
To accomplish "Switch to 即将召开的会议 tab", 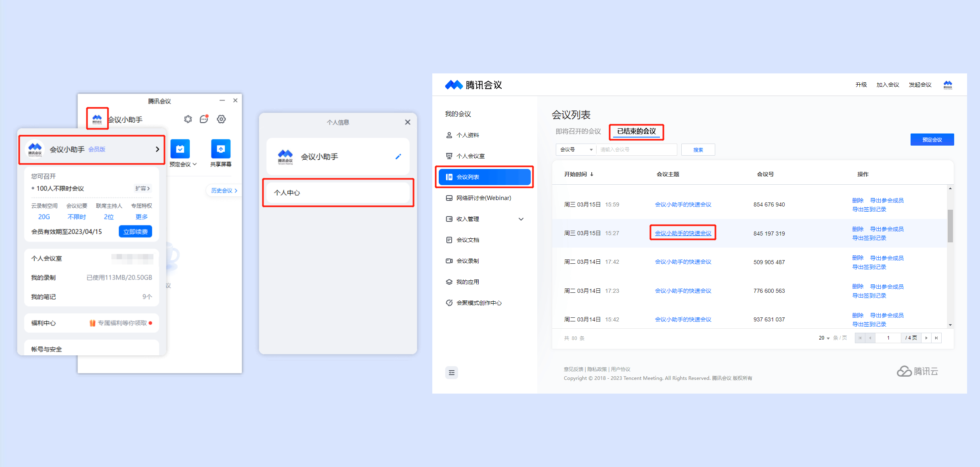I will pos(578,131).
